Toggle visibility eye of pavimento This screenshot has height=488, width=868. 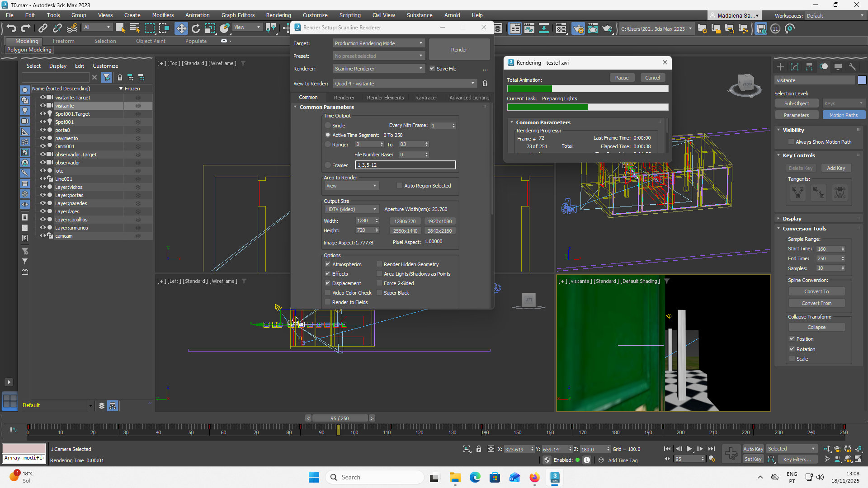[x=43, y=138]
